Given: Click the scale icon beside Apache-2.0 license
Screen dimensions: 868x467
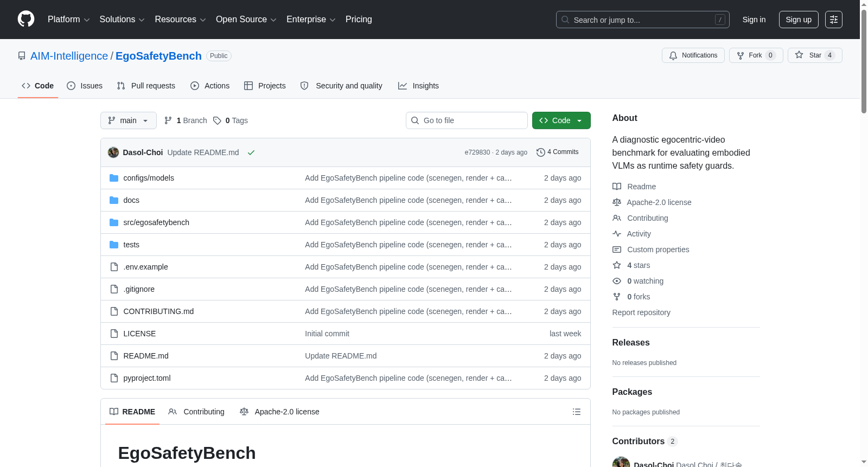Looking at the screenshot, I should 617,202.
